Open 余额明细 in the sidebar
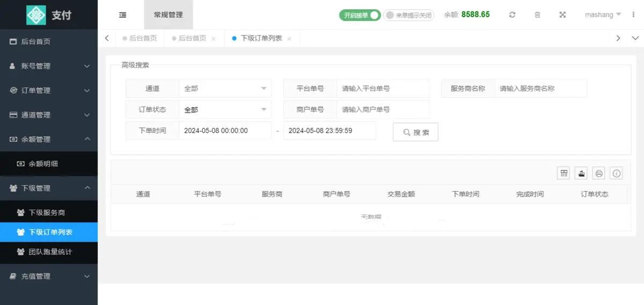The height and width of the screenshot is (305, 644). pos(49,164)
